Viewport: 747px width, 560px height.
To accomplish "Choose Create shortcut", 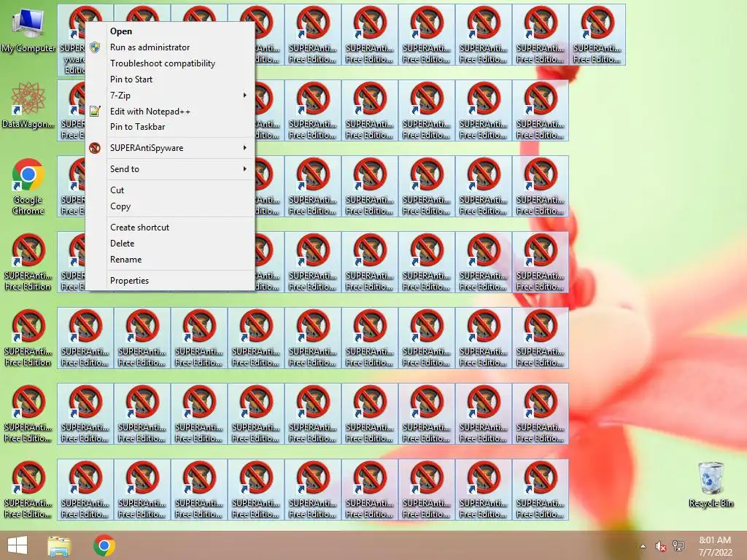I will coord(171,227).
